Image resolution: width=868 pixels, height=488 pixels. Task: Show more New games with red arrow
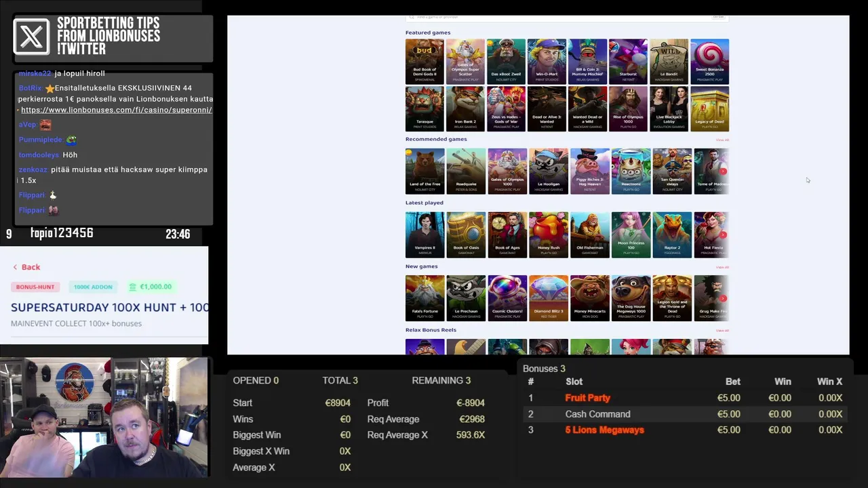tap(723, 298)
